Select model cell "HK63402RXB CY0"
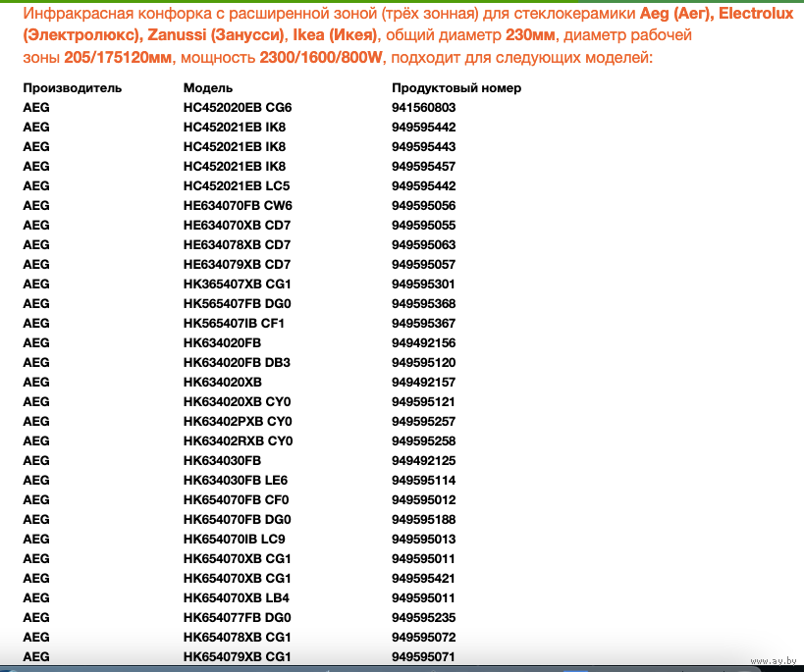This screenshot has width=804, height=672. tap(238, 440)
